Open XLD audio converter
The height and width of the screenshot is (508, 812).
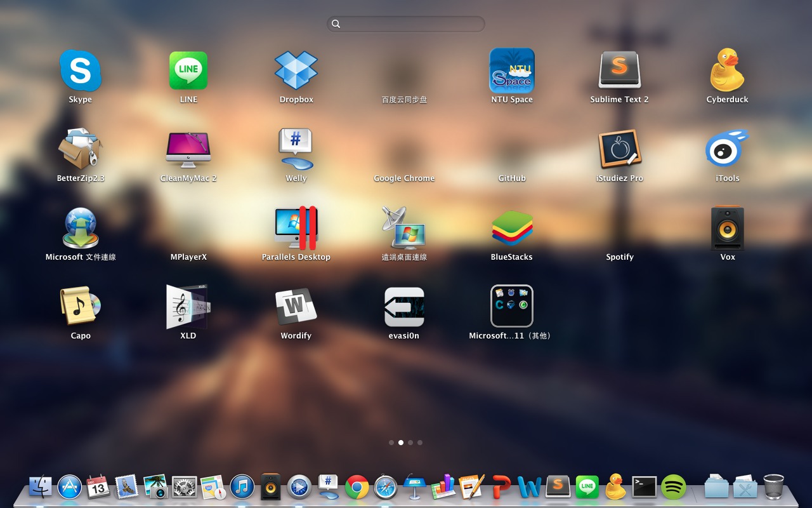188,307
